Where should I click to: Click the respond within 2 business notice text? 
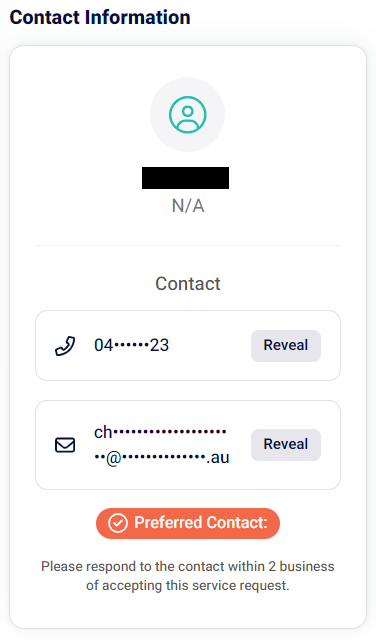[188, 576]
